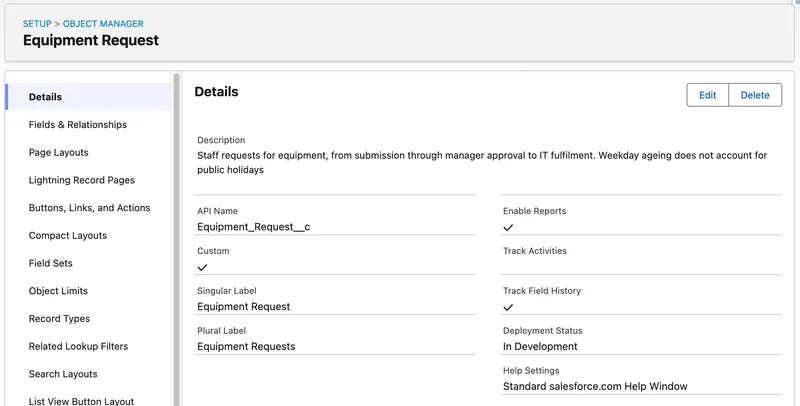This screenshot has width=800, height=406.
Task: Click the Deployment Status field label
Action: click(x=542, y=331)
